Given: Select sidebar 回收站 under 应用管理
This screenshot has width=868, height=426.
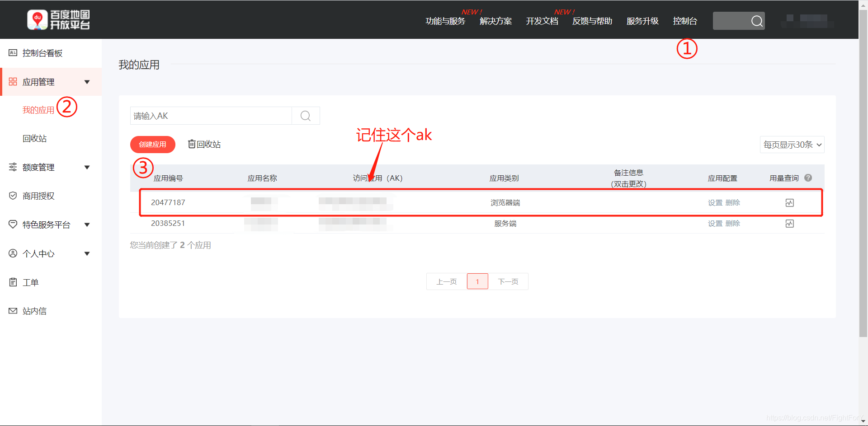Looking at the screenshot, I should click(35, 138).
